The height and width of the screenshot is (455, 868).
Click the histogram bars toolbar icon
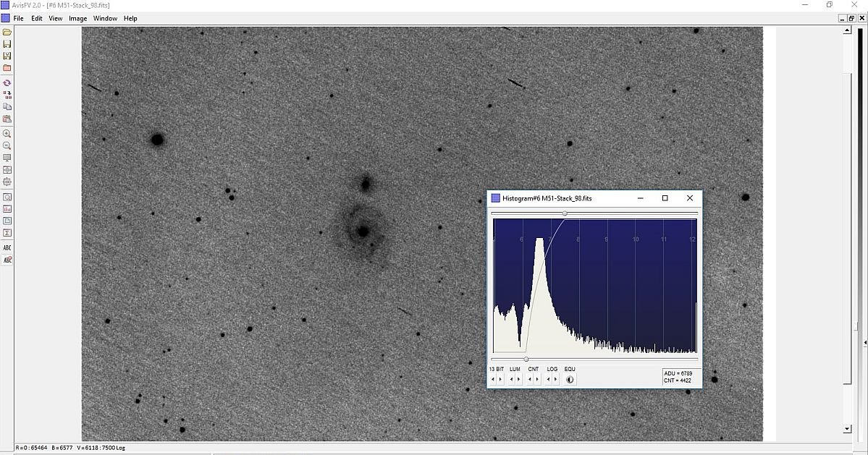pyautogui.click(x=7, y=209)
